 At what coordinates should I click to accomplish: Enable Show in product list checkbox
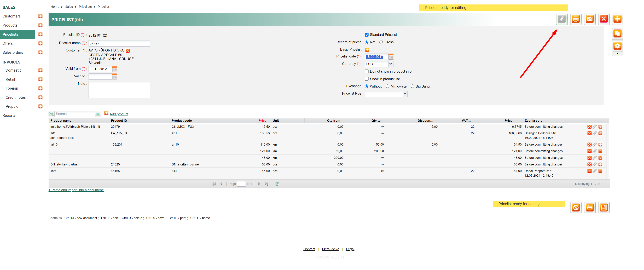click(367, 79)
